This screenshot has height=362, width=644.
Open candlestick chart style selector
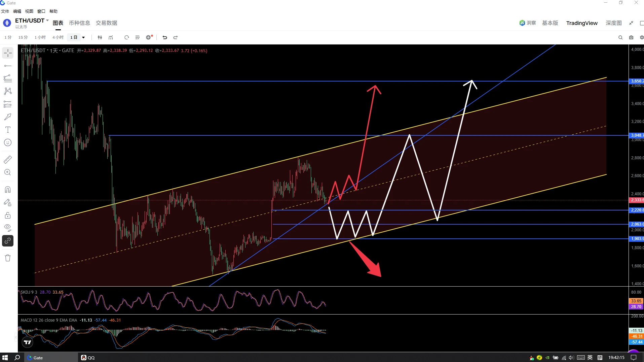[x=100, y=37]
